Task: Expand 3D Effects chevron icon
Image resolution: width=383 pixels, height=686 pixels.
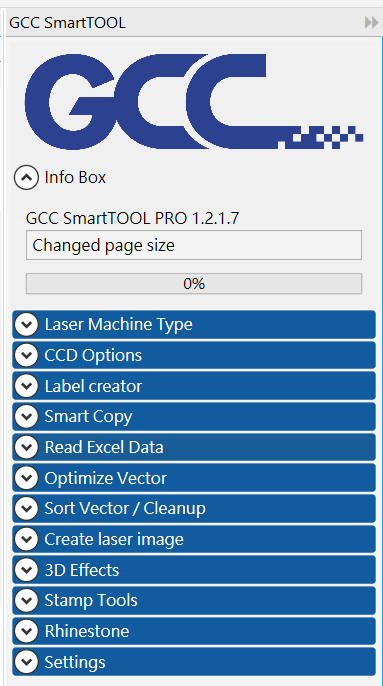Action: pos(27,570)
